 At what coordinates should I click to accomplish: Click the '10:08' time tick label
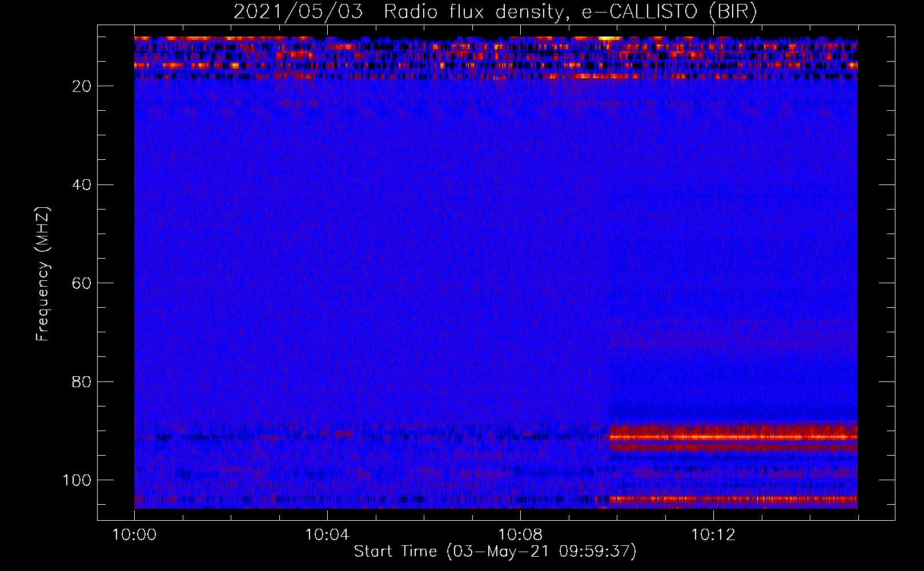tap(520, 534)
